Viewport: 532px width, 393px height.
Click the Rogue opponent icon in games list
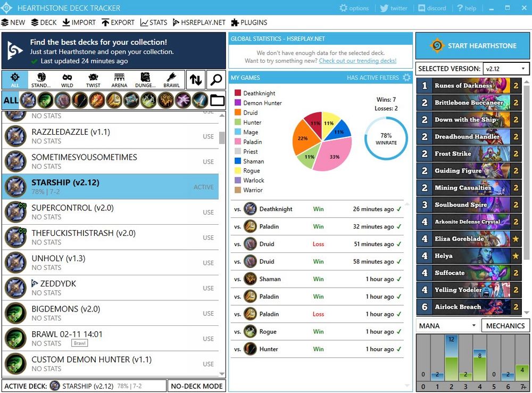coord(250,332)
